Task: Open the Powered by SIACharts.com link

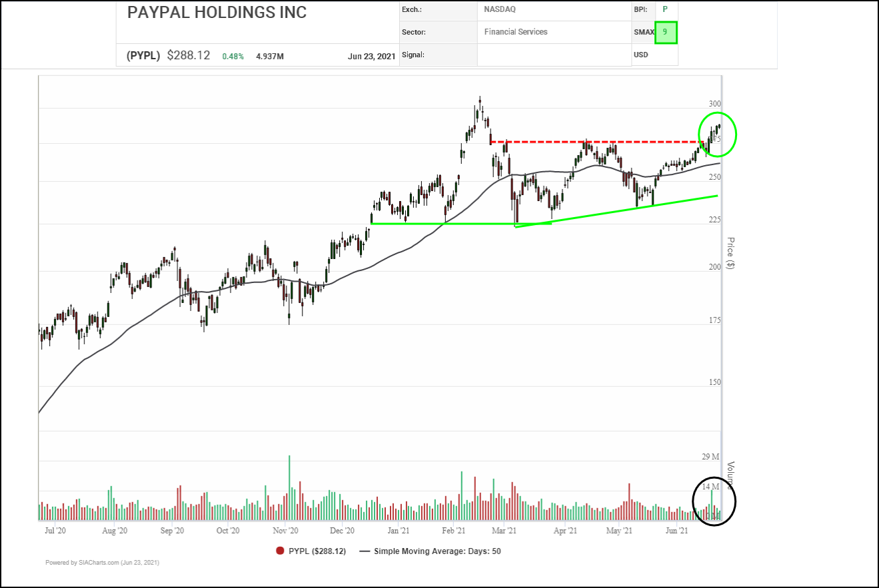Action: click(102, 563)
